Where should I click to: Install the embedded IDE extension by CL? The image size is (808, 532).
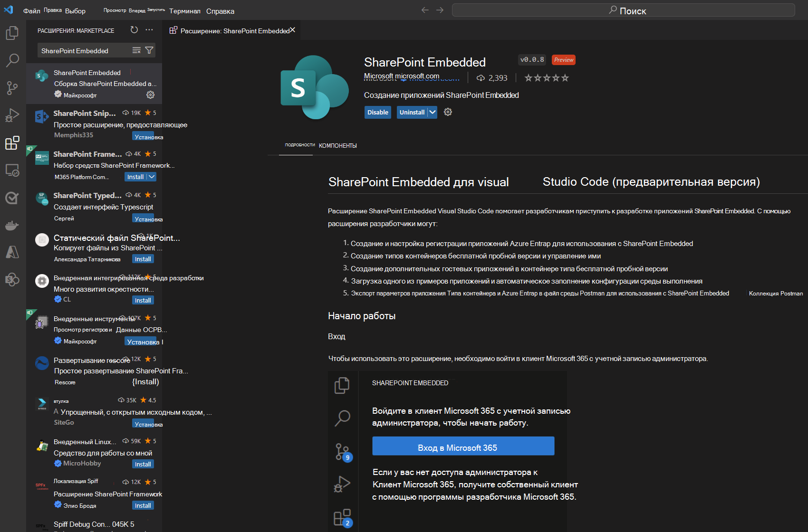[x=143, y=301]
